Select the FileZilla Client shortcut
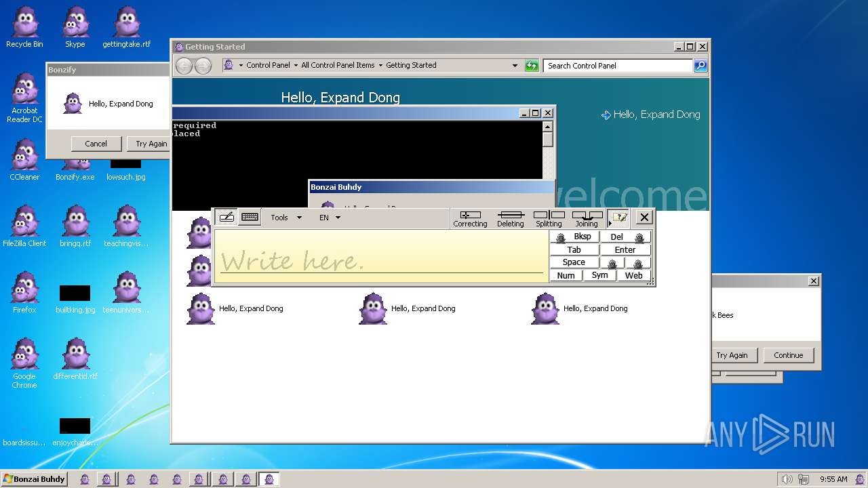The height and width of the screenshot is (488, 868). tap(24, 226)
